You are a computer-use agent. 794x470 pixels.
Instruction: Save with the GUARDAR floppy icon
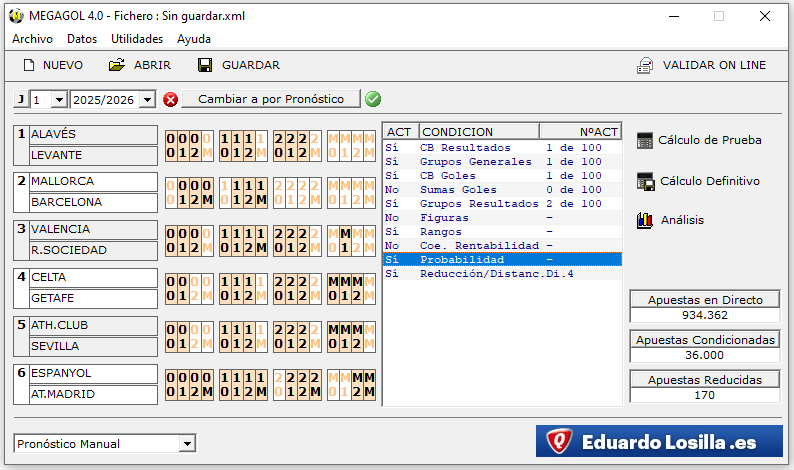(x=205, y=65)
